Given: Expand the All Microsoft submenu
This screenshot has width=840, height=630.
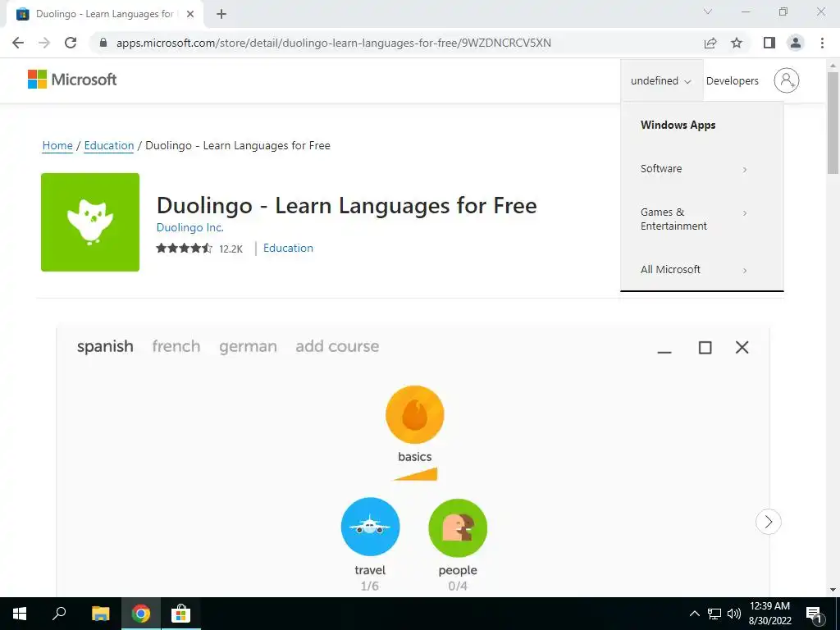Looking at the screenshot, I should tap(694, 269).
